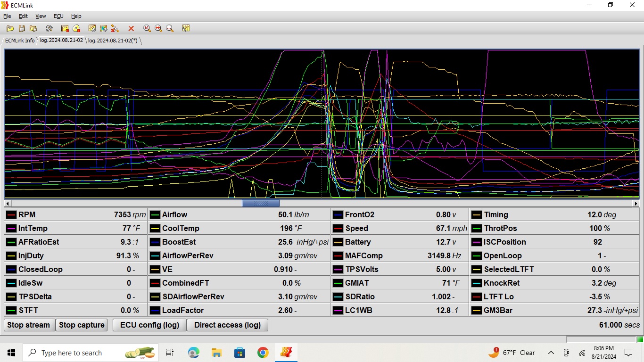The image size is (644, 362).
Task: Click the LoadFactor label
Action: coord(183,310)
